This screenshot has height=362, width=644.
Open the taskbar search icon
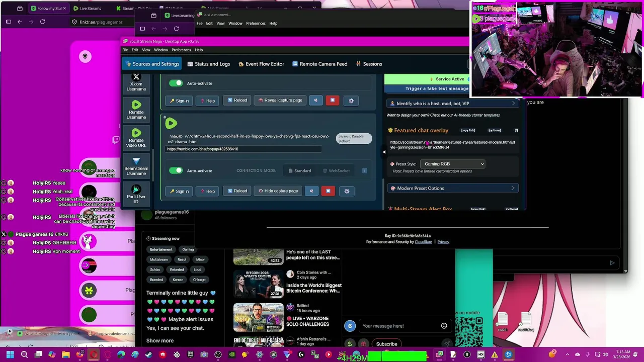[x=24, y=355]
